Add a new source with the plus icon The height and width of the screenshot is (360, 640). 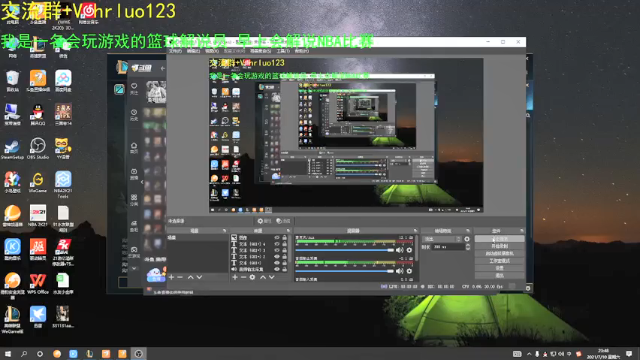(x=235, y=277)
